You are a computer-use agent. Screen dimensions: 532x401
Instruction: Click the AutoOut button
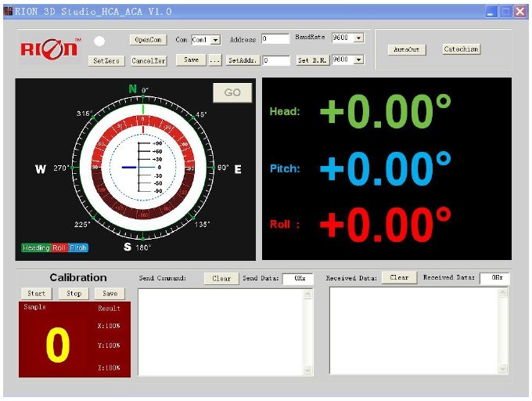tap(407, 49)
